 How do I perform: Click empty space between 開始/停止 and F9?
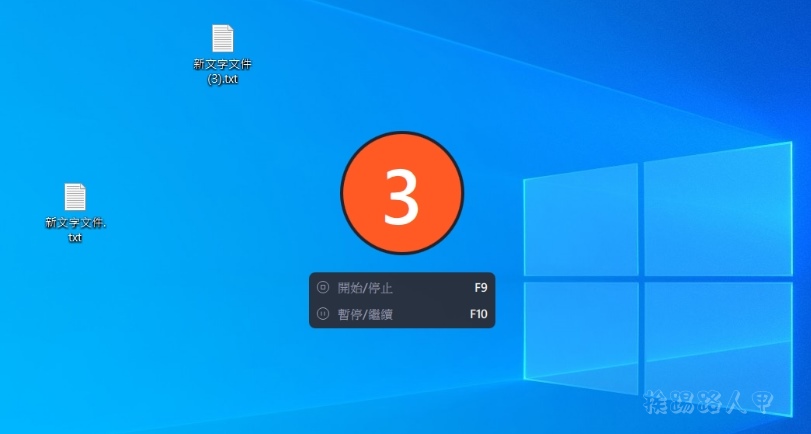pos(430,288)
